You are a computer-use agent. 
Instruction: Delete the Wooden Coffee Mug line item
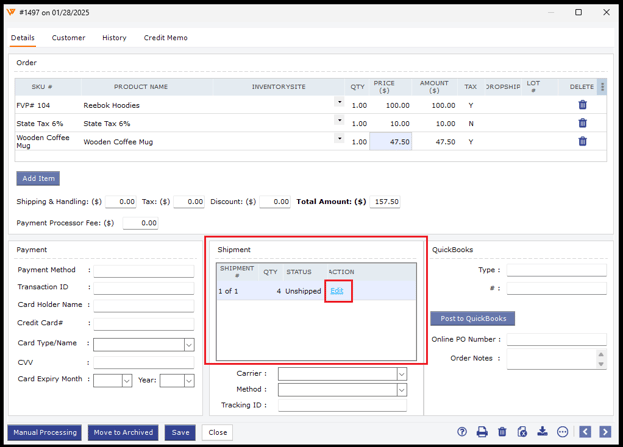click(582, 142)
